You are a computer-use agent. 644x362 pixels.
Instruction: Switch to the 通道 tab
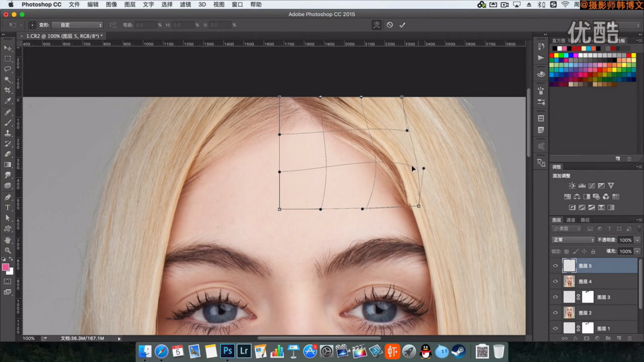pos(571,220)
